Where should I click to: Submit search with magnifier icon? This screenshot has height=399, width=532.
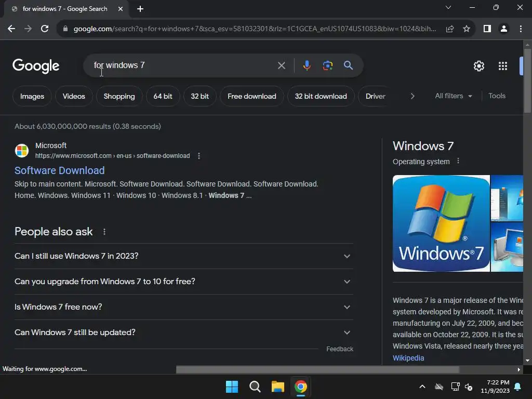tap(348, 65)
